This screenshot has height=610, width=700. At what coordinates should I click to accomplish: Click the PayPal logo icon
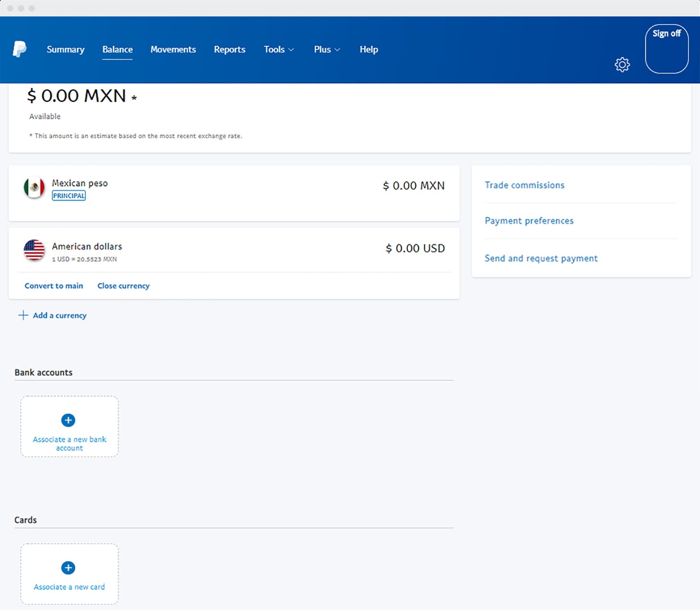pos(19,49)
